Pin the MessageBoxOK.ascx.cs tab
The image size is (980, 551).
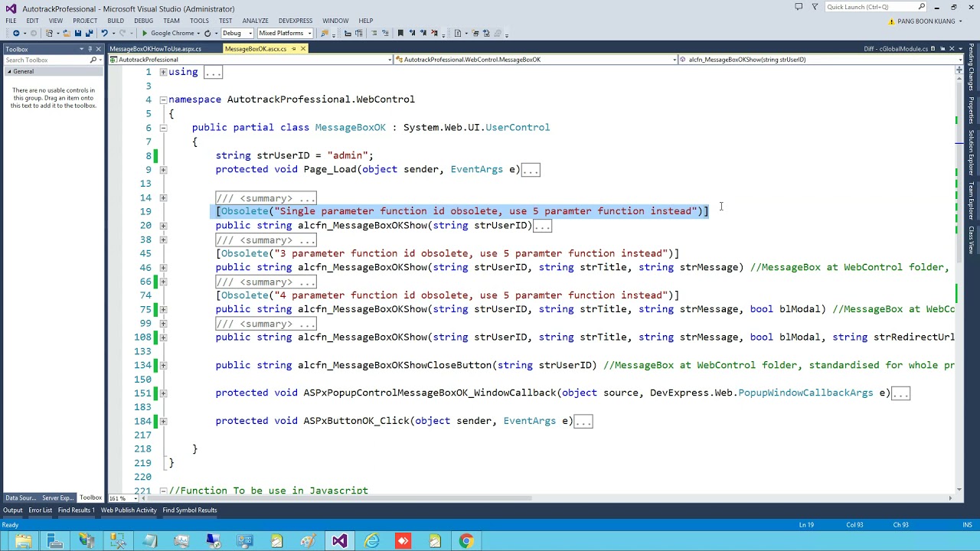point(293,49)
